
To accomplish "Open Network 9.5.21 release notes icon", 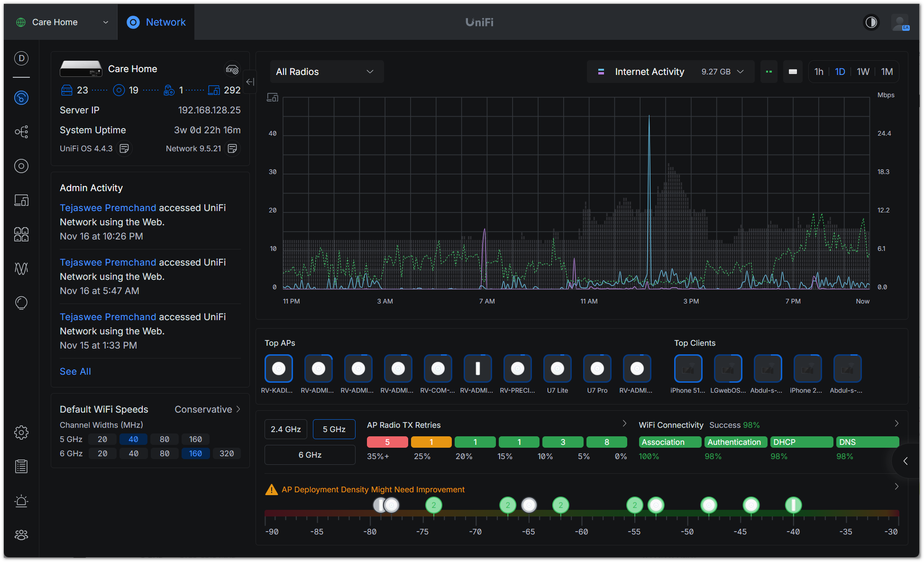I will (x=232, y=148).
